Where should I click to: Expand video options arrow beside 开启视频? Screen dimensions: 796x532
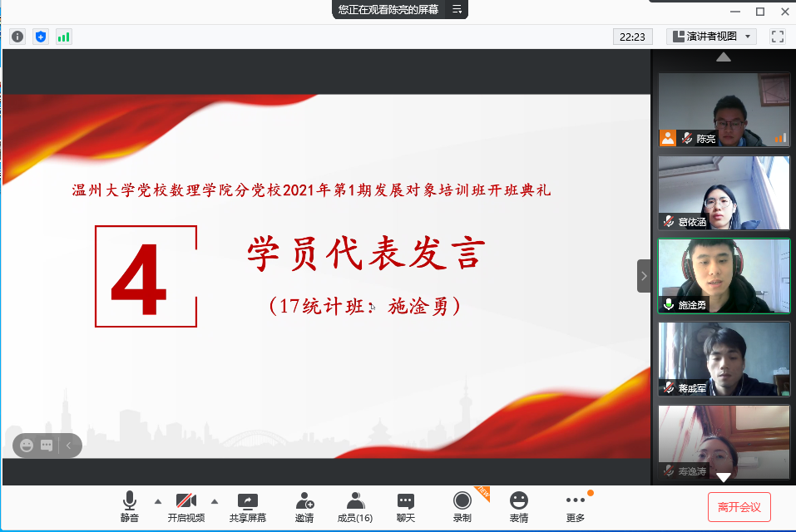(x=214, y=501)
